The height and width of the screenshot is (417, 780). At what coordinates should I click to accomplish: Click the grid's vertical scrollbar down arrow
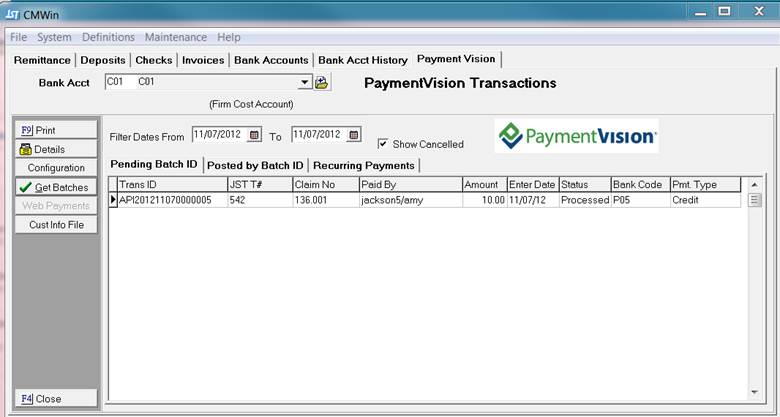[756, 390]
